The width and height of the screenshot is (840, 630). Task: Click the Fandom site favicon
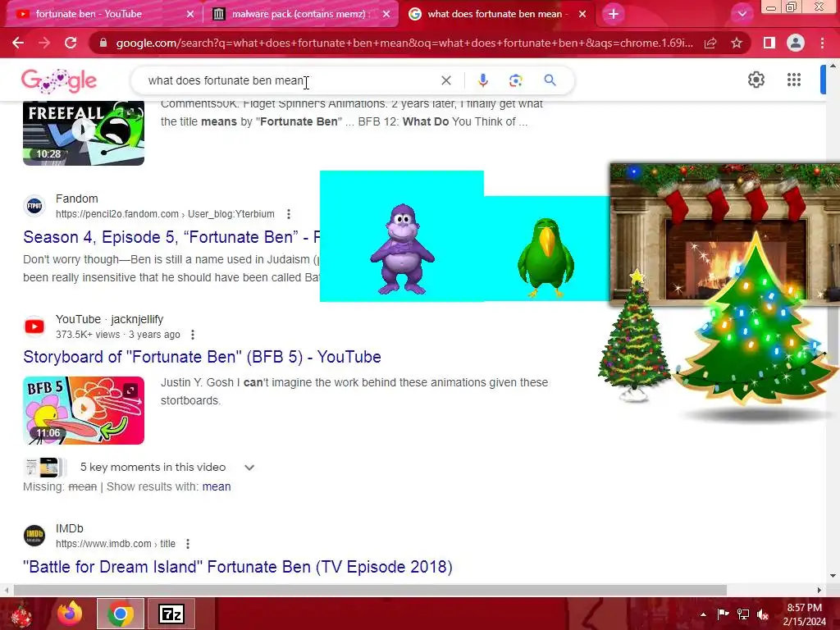[34, 206]
